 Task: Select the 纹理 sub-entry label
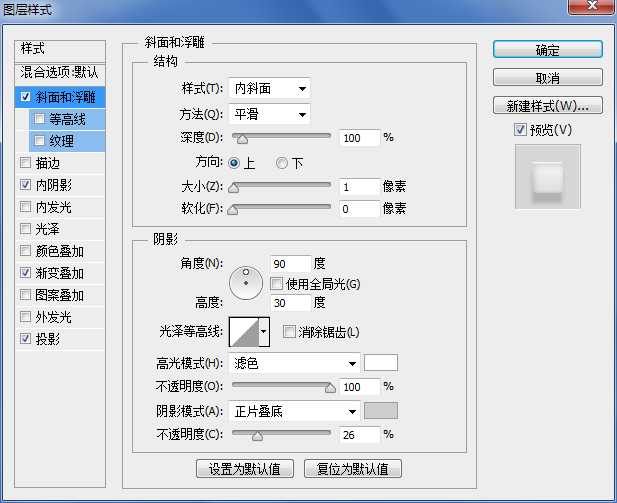click(61, 141)
